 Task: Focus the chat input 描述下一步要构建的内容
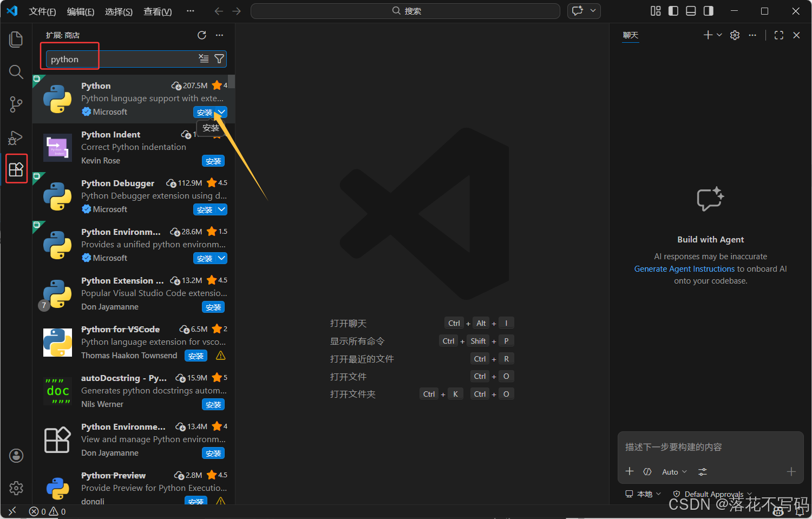pos(710,447)
